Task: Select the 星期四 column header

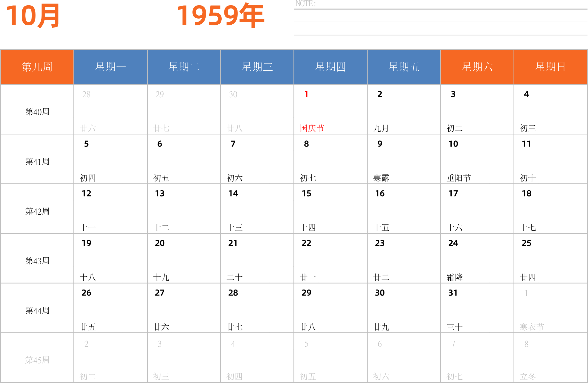Action: pyautogui.click(x=331, y=67)
